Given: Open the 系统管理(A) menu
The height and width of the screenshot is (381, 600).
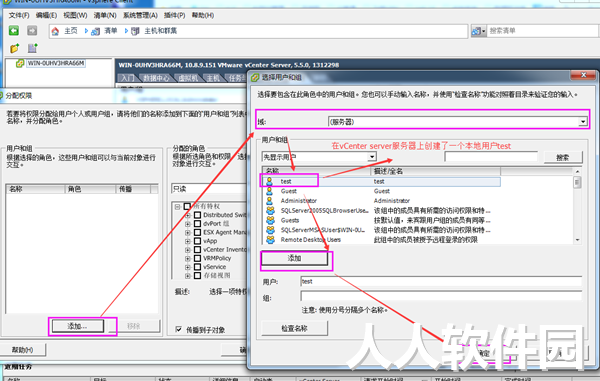Looking at the screenshot, I should (140, 15).
